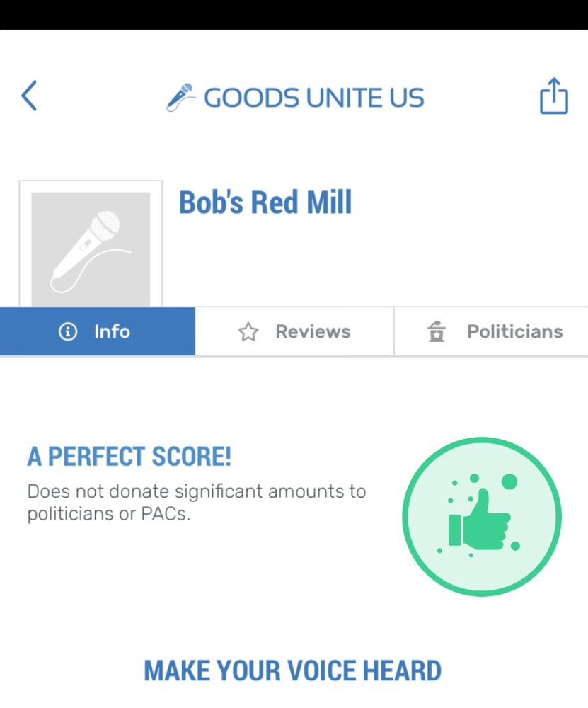
Task: Switch to the Info tab
Action: (x=98, y=331)
